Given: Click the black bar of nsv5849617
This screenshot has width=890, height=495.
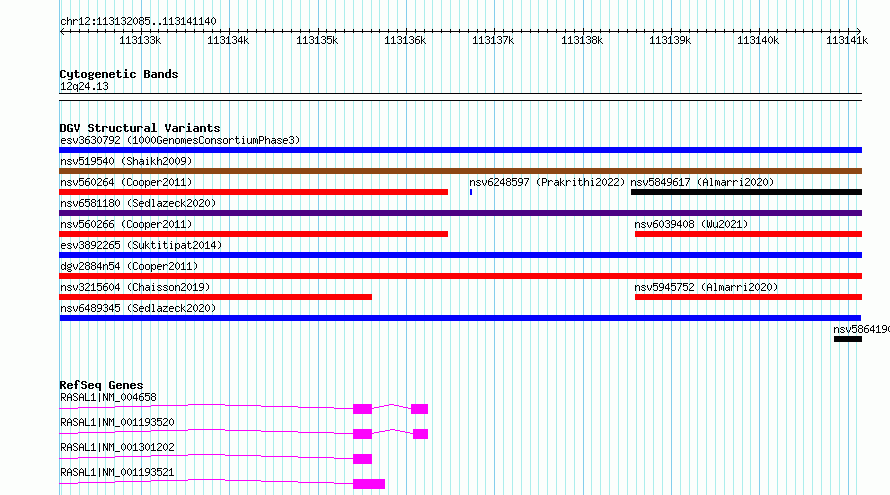Looking at the screenshot, I should (x=746, y=192).
